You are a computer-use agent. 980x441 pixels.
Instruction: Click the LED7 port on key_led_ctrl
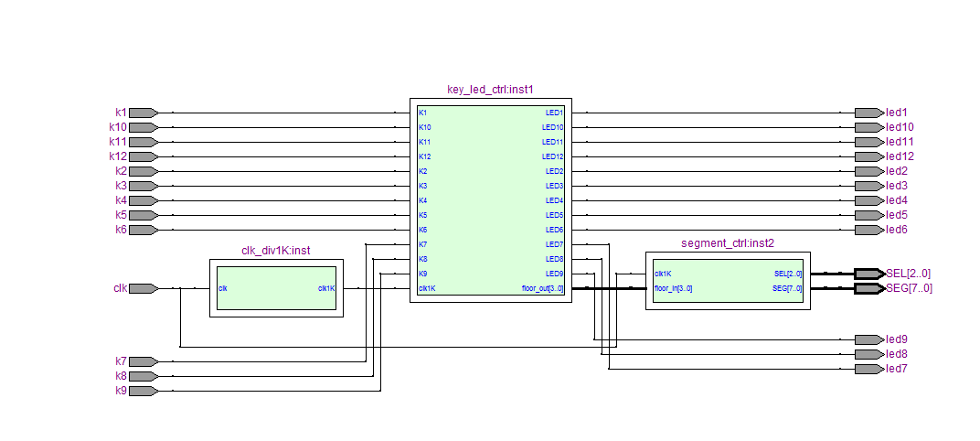pyautogui.click(x=554, y=244)
